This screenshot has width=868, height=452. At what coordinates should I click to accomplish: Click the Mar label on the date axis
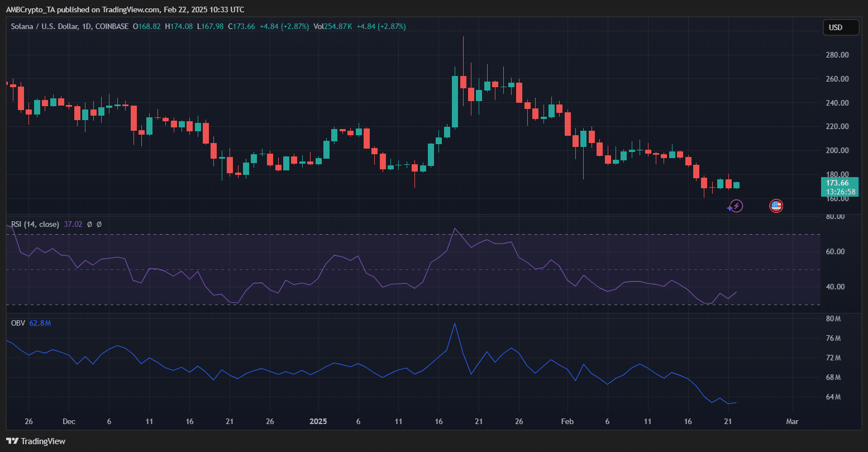pos(791,421)
